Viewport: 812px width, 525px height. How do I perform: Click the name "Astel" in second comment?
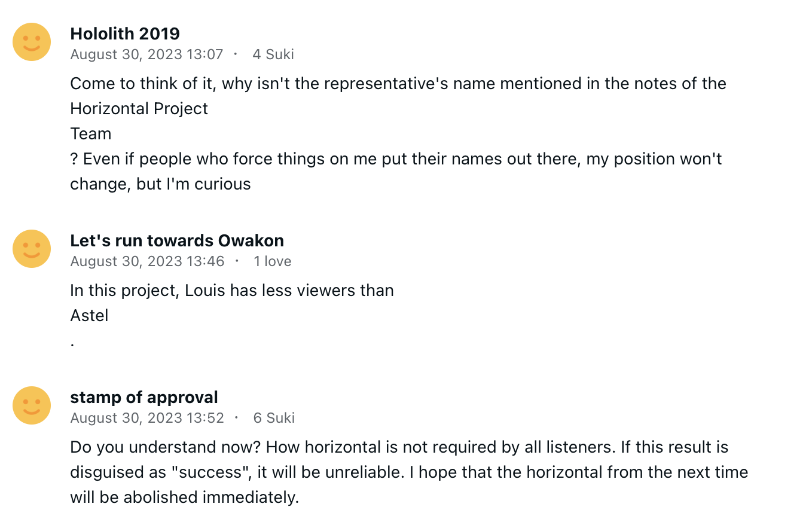click(89, 315)
